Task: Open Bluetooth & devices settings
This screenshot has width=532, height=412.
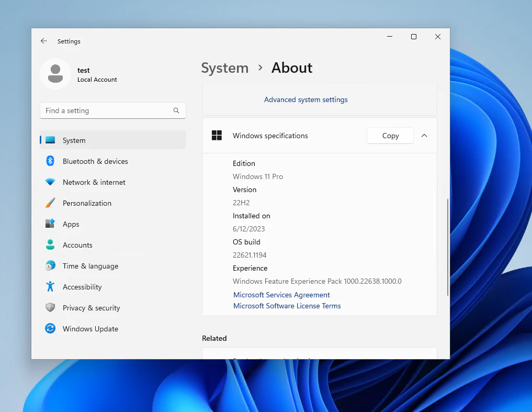Action: click(x=113, y=161)
